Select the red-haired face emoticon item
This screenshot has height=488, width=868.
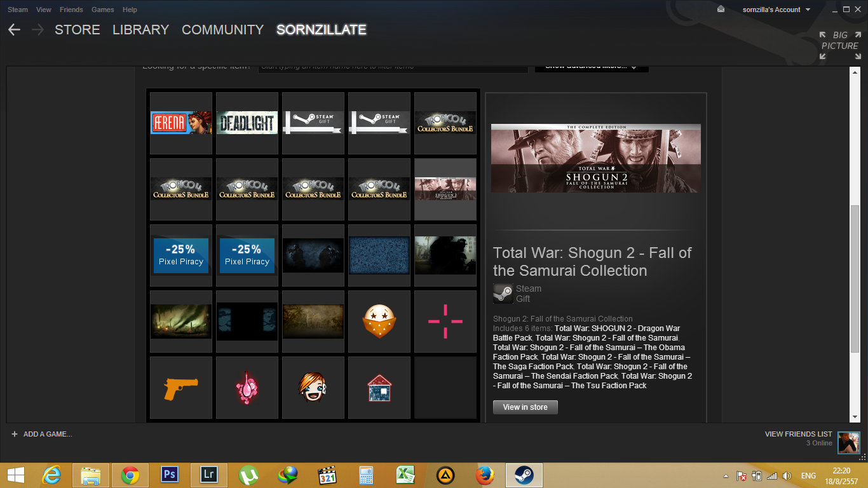[313, 387]
